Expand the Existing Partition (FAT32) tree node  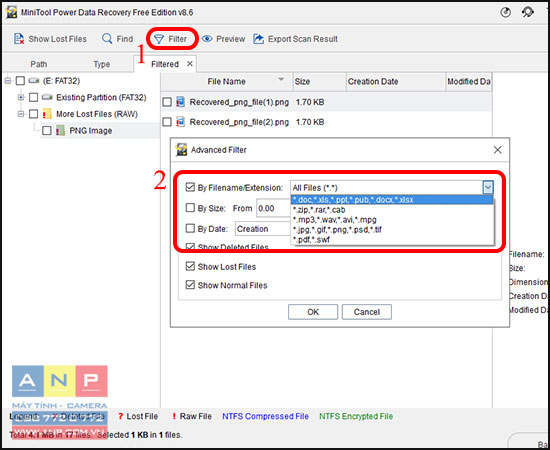coord(21,97)
